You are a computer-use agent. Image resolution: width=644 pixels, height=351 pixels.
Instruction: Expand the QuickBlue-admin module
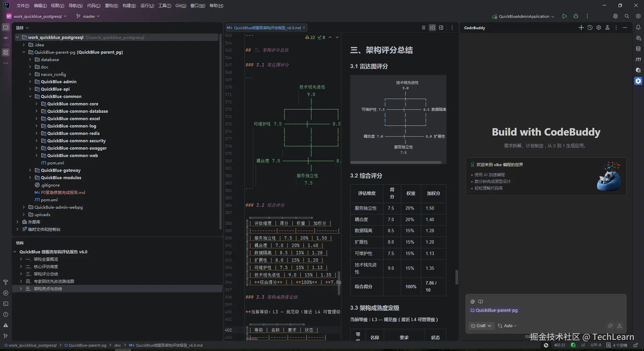point(30,82)
